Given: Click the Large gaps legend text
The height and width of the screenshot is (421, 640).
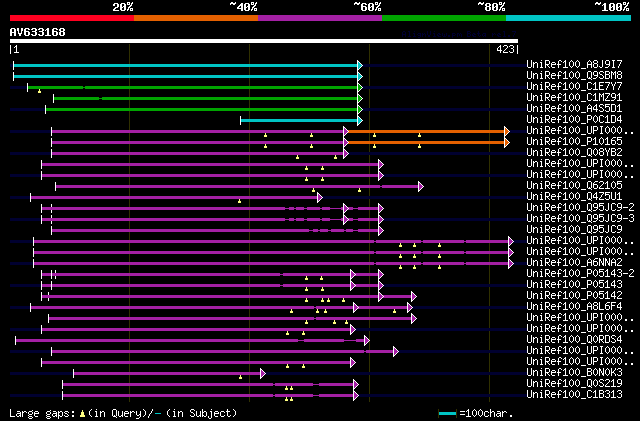Looking at the screenshot, I should 42,413.
